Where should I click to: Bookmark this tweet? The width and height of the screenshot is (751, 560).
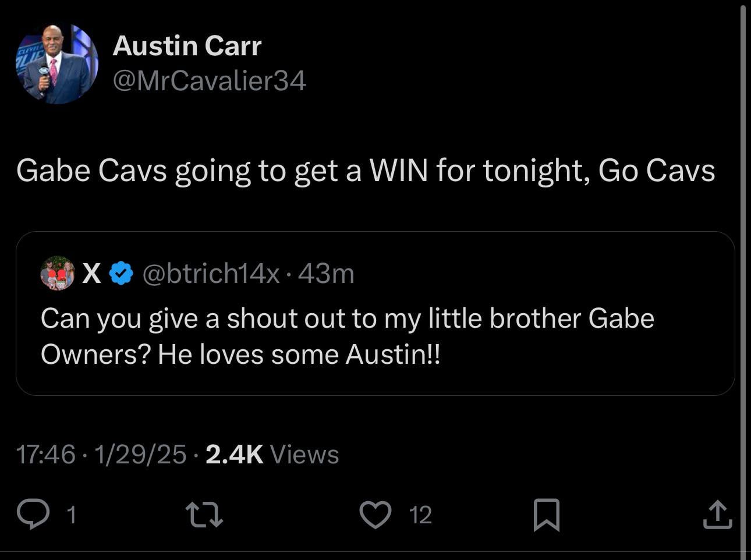pyautogui.click(x=546, y=514)
